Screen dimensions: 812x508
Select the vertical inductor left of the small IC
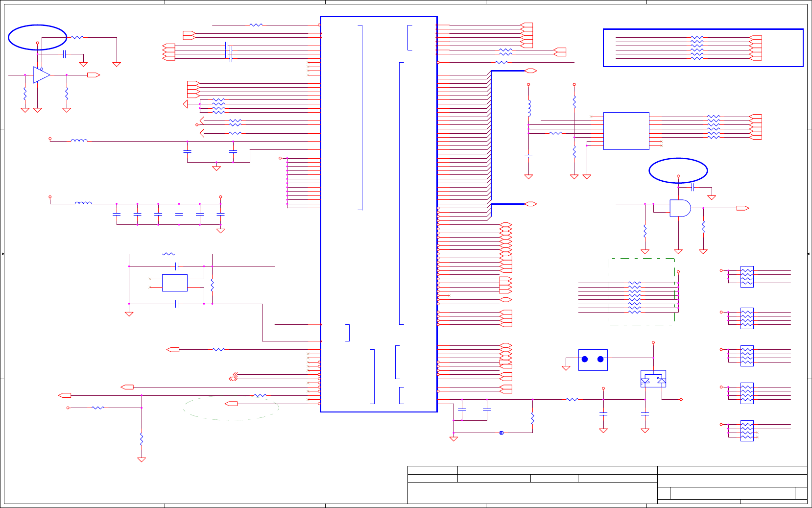(529, 108)
